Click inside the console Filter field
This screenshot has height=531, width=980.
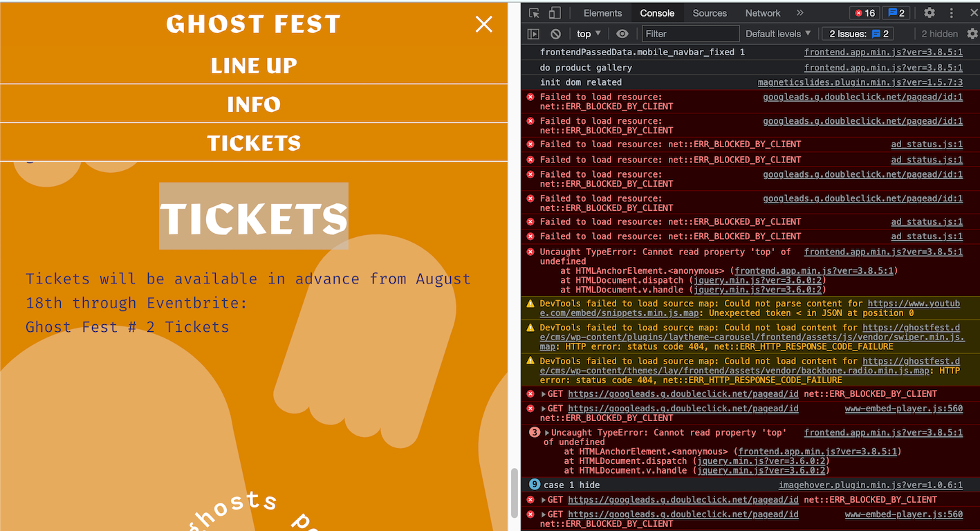click(x=690, y=33)
